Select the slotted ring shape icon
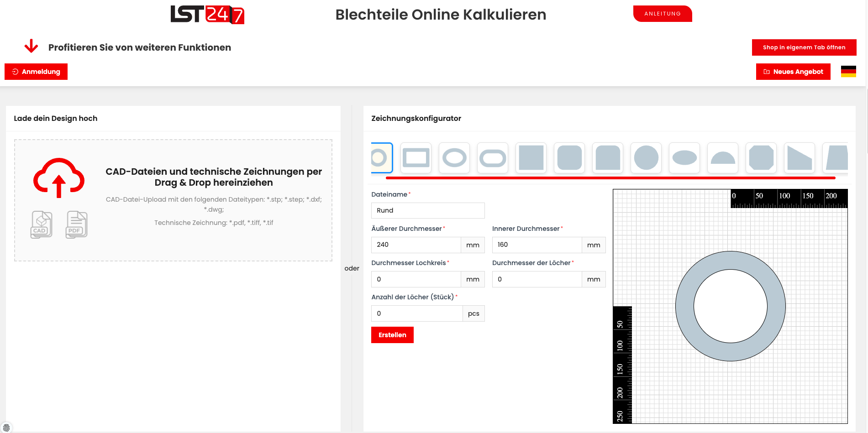This screenshot has height=433, width=868. 493,158
